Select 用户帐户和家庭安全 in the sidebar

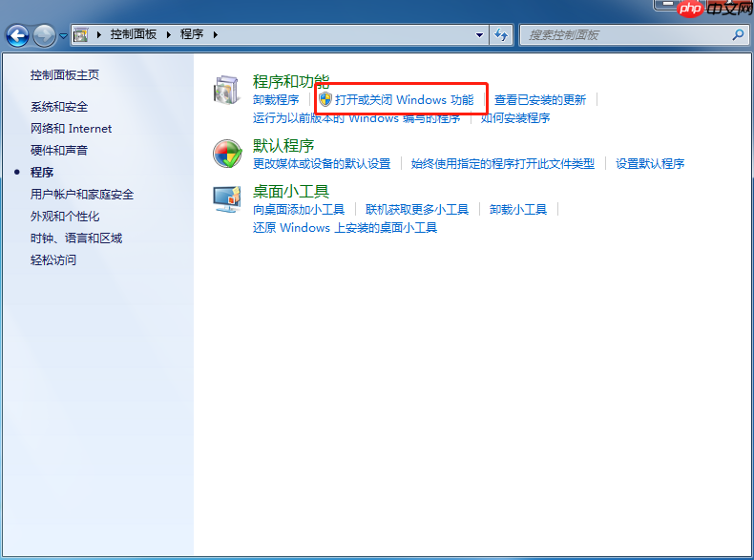tap(82, 195)
